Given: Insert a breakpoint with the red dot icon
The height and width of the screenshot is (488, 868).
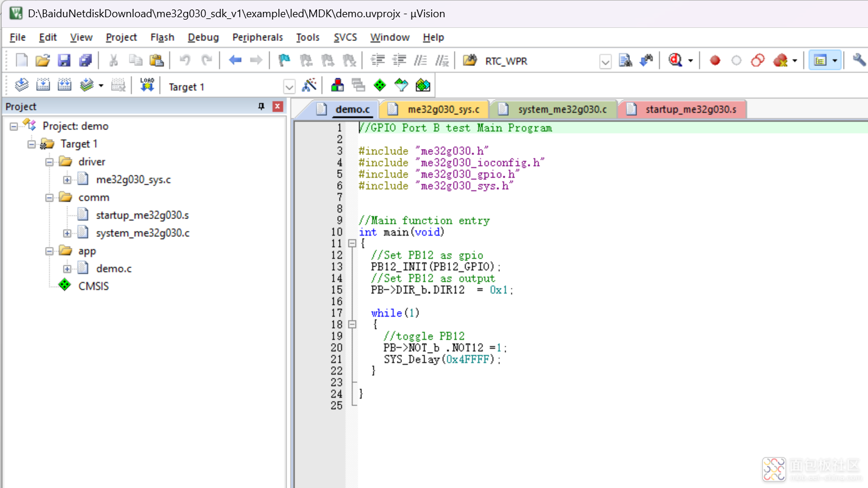Looking at the screenshot, I should pyautogui.click(x=715, y=60).
